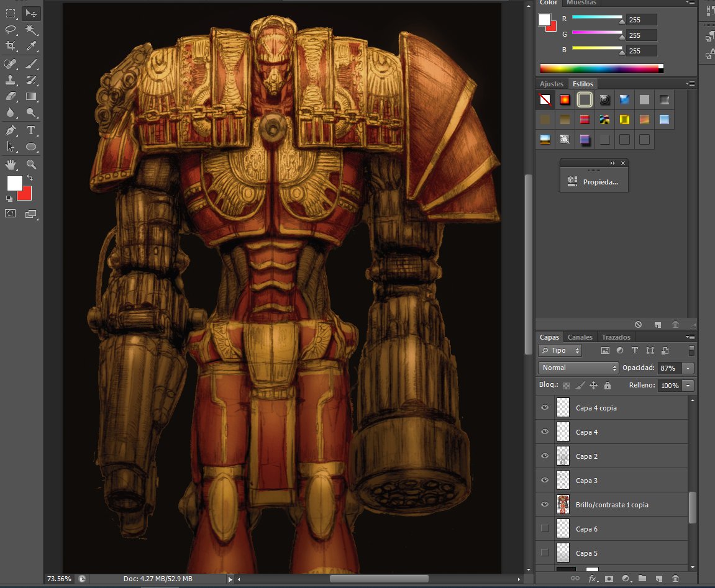Screen dimensions: 715x588
Task: Clear style with the cancel button
Action: (639, 325)
